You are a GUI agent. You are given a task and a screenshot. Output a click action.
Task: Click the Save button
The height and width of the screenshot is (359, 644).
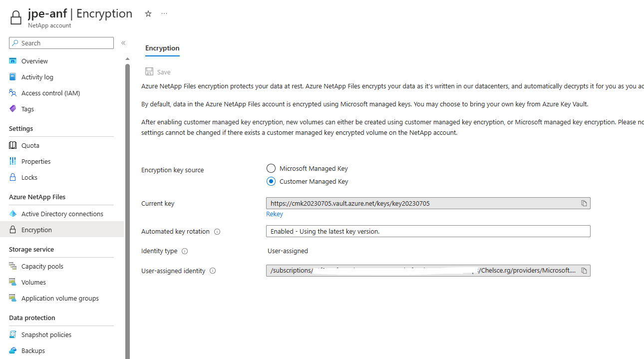(x=158, y=72)
